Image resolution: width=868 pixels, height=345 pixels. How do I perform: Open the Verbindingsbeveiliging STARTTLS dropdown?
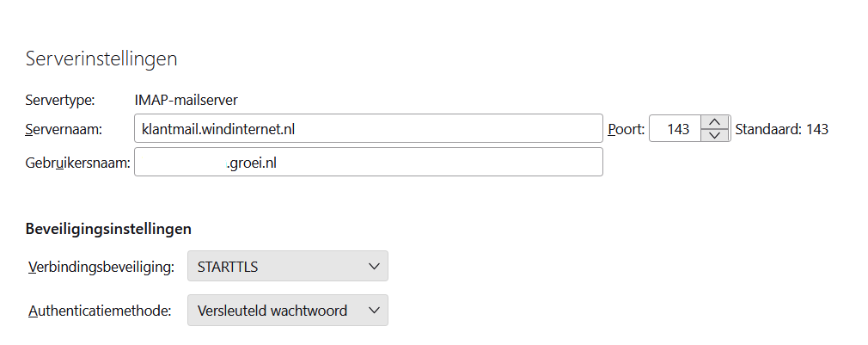[x=287, y=267]
